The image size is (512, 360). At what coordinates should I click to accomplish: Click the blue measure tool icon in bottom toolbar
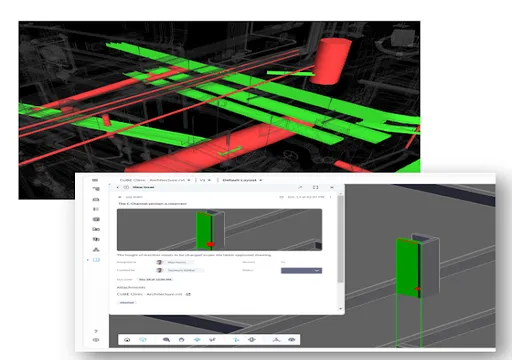click(236, 340)
